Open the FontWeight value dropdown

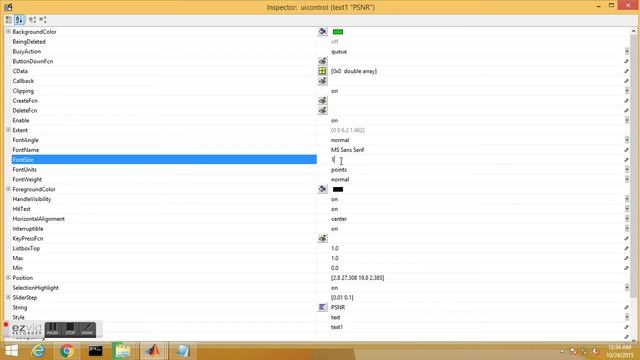627,179
